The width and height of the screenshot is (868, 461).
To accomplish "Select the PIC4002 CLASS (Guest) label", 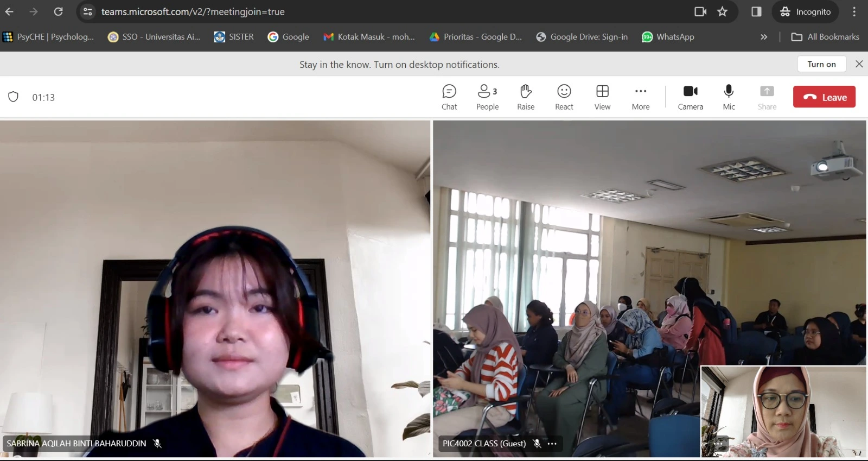I will pyautogui.click(x=484, y=444).
